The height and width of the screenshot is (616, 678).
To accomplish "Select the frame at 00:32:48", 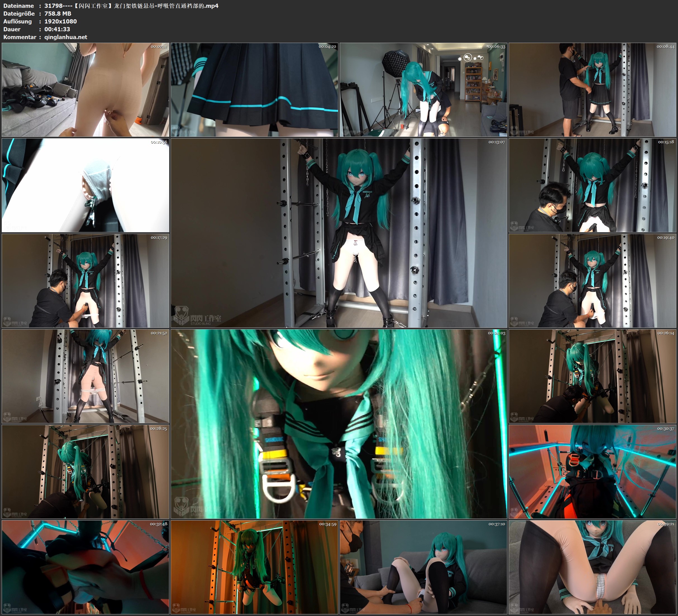I will [85, 567].
